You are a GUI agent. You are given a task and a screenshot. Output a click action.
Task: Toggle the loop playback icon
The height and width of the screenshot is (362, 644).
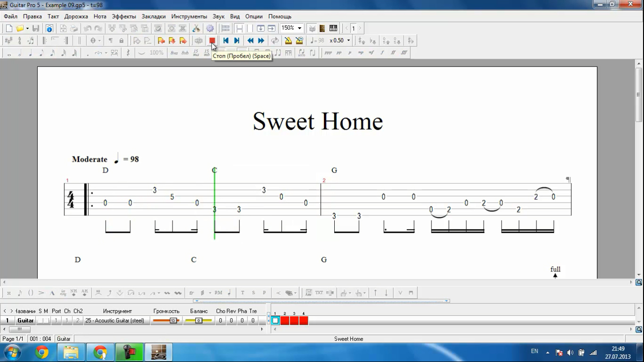click(275, 41)
